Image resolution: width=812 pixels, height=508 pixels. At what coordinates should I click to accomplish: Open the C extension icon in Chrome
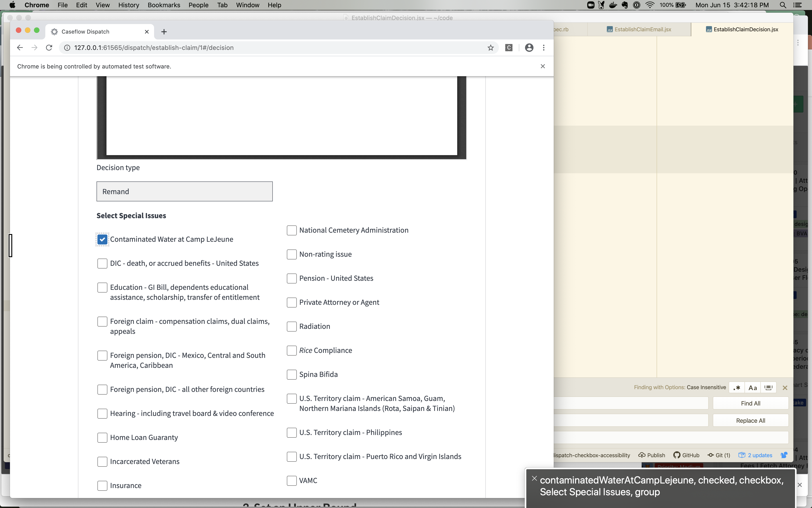[x=509, y=48]
